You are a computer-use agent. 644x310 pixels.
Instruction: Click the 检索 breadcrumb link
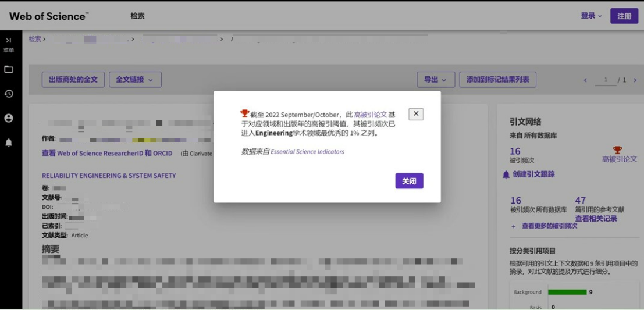[35, 39]
